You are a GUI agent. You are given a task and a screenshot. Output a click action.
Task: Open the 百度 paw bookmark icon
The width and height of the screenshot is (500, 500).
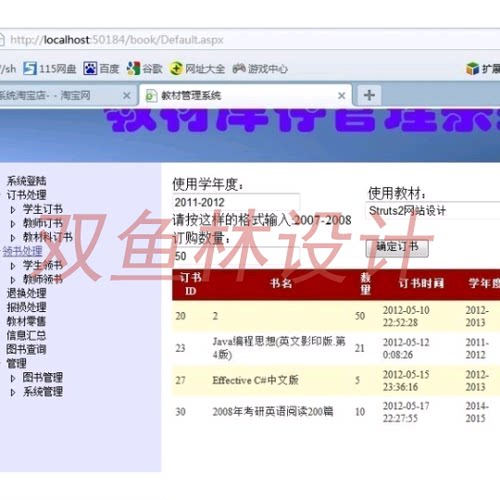click(x=90, y=69)
